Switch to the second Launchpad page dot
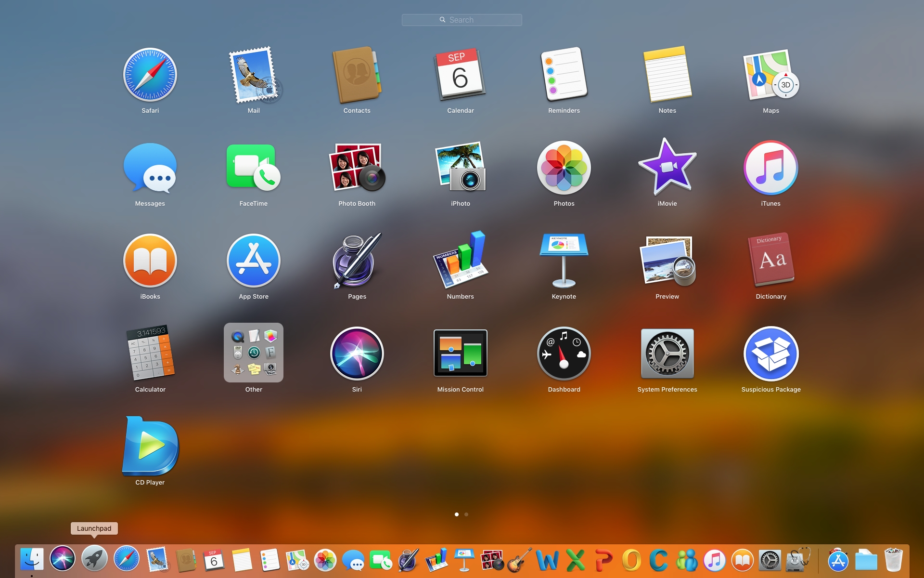924x578 pixels. (466, 514)
